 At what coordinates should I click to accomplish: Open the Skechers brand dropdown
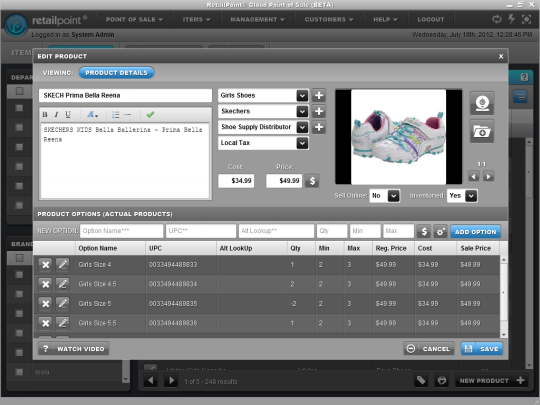(302, 112)
